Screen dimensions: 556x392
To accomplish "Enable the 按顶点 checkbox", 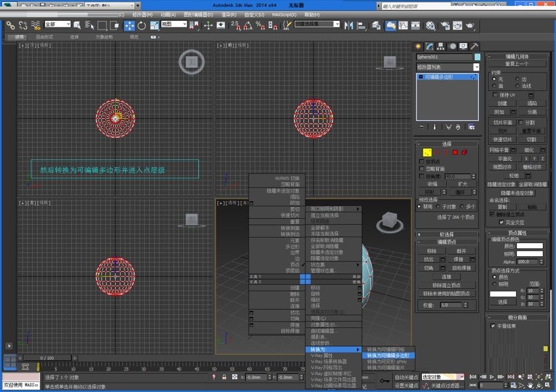I will point(422,161).
